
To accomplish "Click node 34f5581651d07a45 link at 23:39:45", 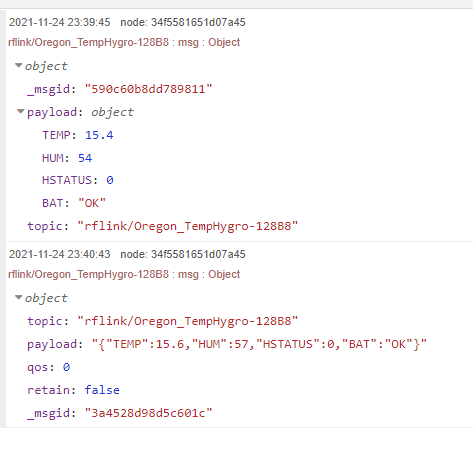I will tap(183, 22).
